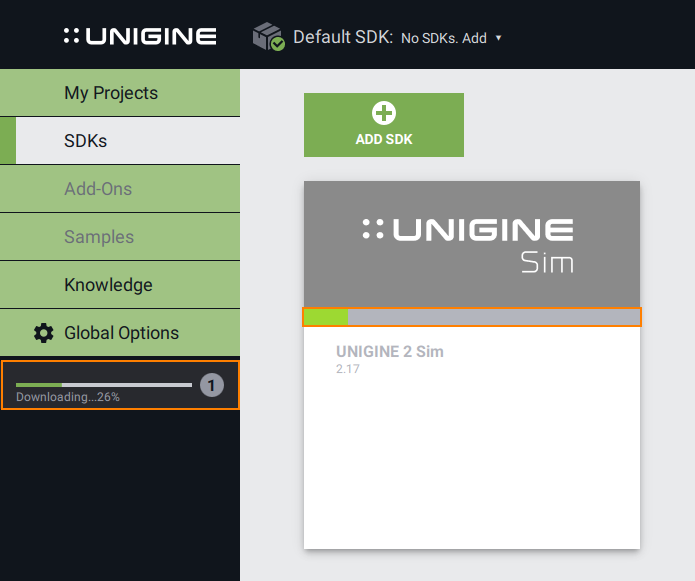
Task: Click the UNIGINE Sim banner on the card
Action: pyautogui.click(x=471, y=243)
